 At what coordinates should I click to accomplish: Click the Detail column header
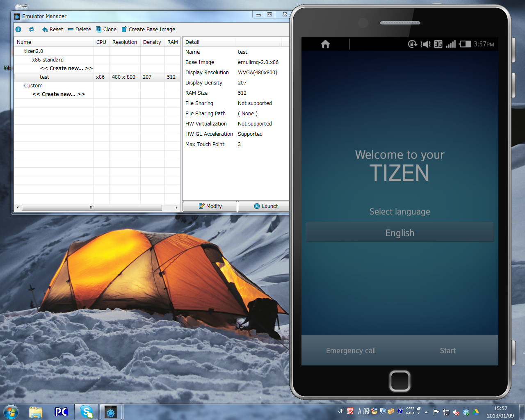(209, 42)
